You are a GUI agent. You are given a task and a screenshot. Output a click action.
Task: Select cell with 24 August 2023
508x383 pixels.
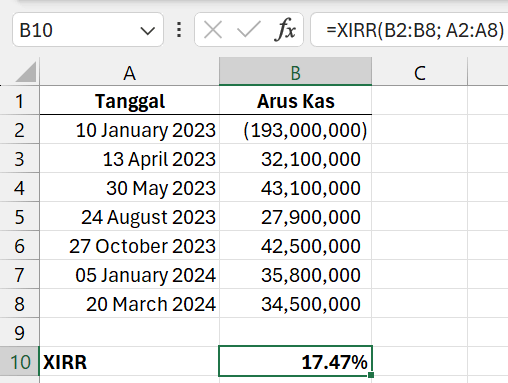pyautogui.click(x=129, y=216)
